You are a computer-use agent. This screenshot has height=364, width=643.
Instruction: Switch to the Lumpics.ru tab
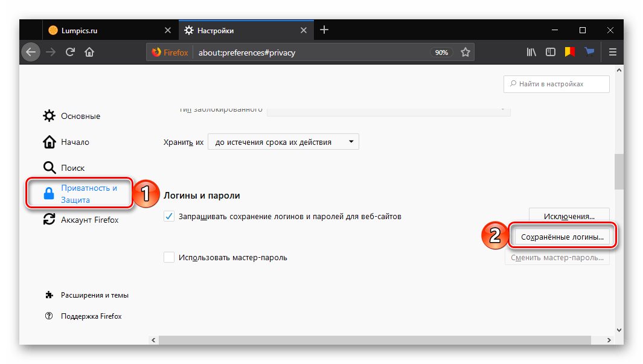(110, 30)
